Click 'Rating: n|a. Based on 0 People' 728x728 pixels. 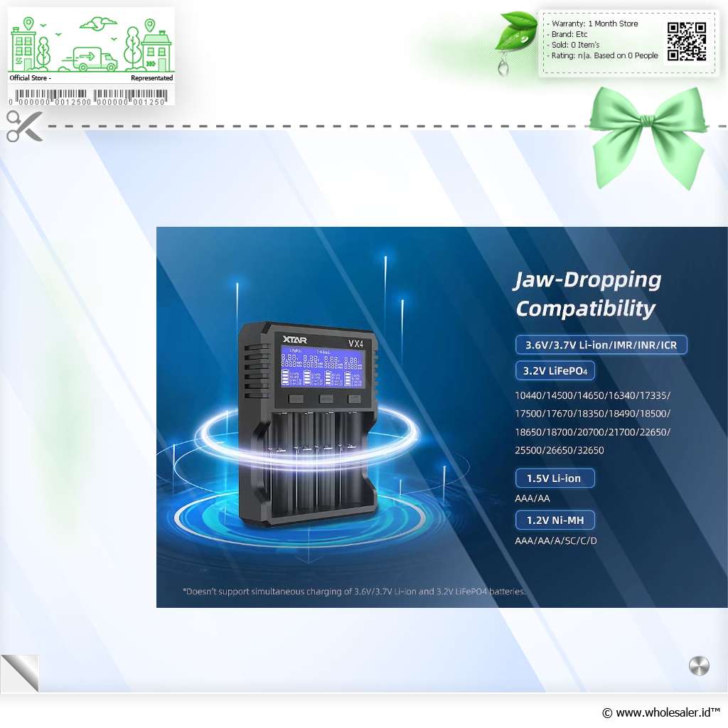pyautogui.click(x=604, y=55)
